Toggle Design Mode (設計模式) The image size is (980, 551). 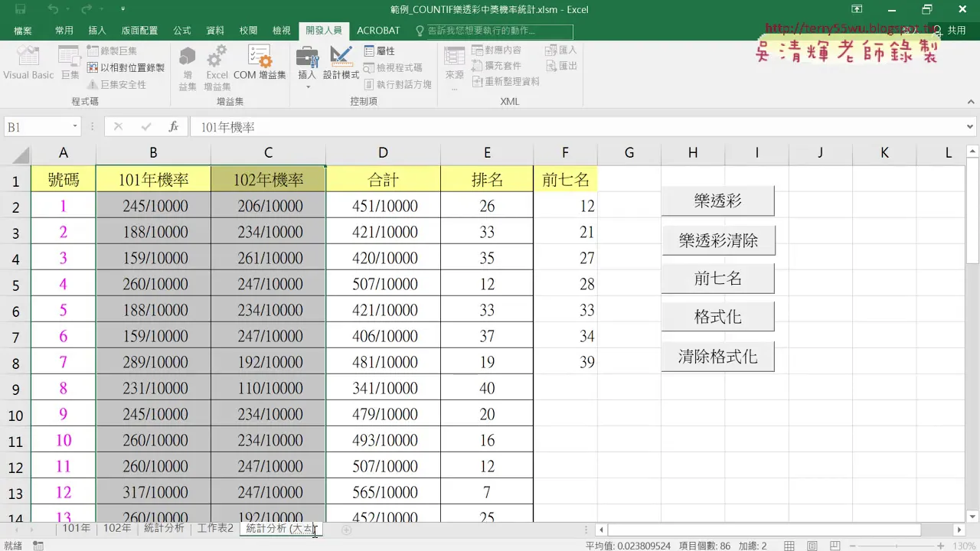point(341,63)
